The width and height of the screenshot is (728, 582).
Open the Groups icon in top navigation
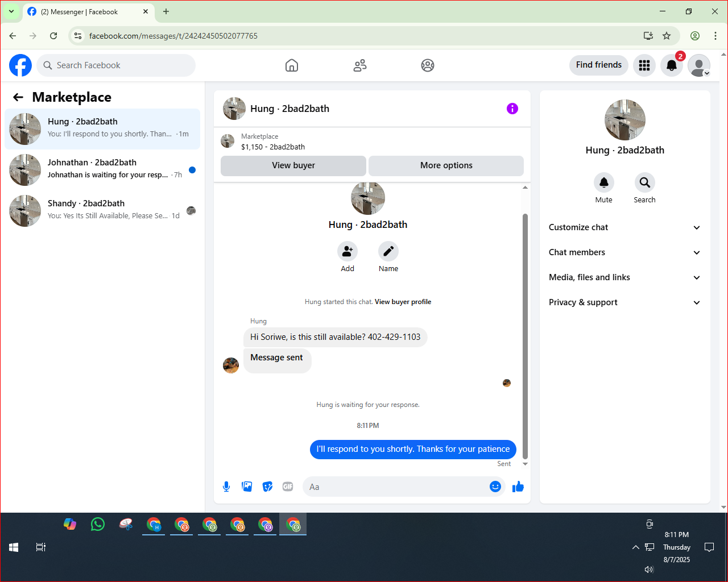[428, 65]
